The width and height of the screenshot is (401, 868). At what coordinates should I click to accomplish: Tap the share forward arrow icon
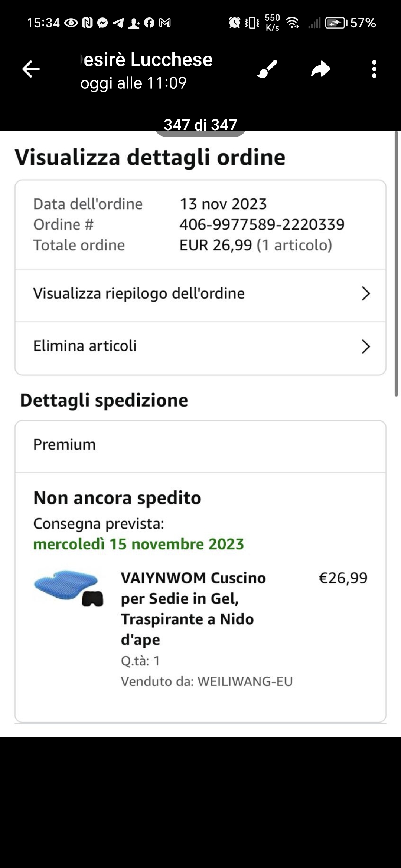point(321,69)
